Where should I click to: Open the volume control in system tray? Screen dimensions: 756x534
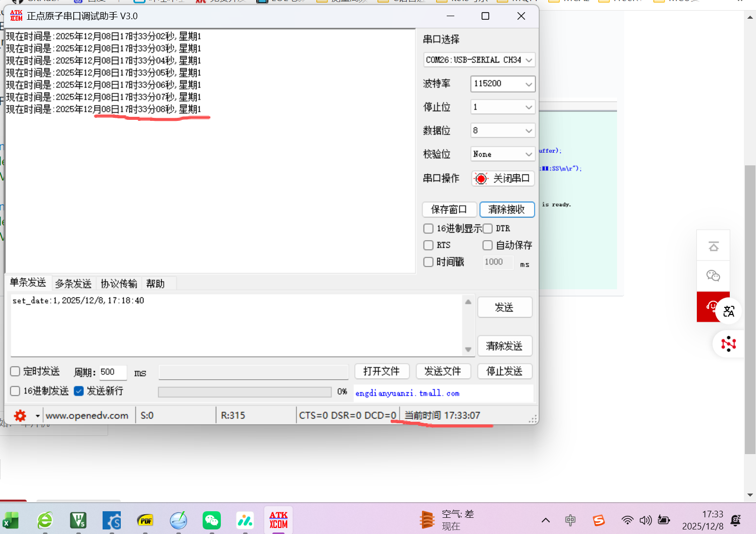(645, 520)
